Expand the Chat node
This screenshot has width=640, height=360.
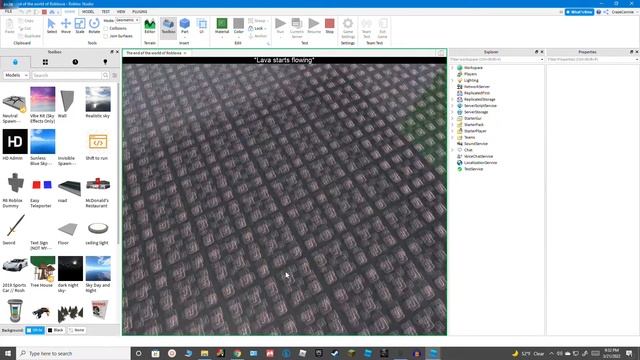[x=453, y=150]
